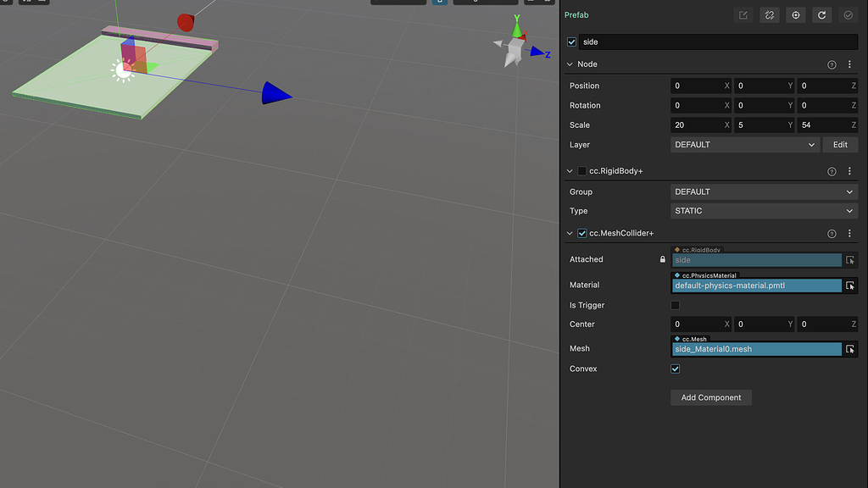868x488 pixels.
Task: Click the help icon on the Node component
Action: 832,64
